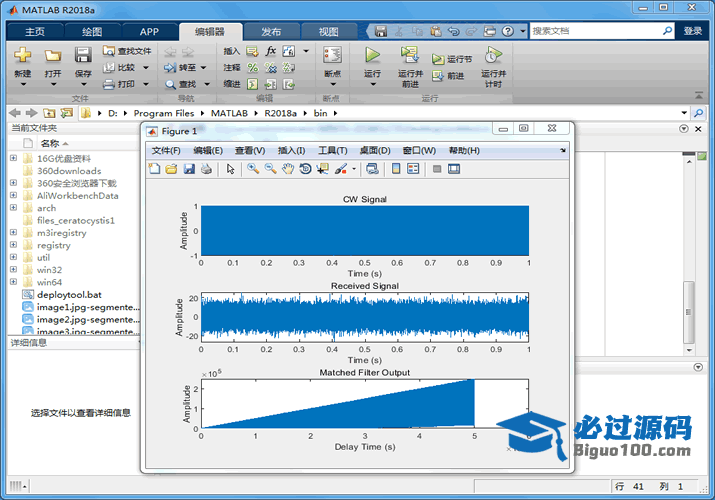Screen dimensions: 715x500
Task: Open the brush color dropdown arrow in Figure 1
Action: [x=354, y=169]
